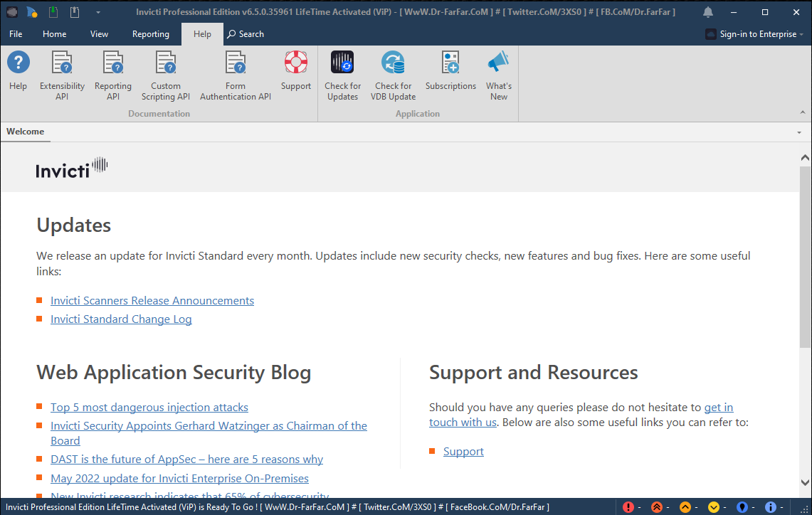Open the Support link under Resources
This screenshot has width=812, height=515.
tap(463, 452)
